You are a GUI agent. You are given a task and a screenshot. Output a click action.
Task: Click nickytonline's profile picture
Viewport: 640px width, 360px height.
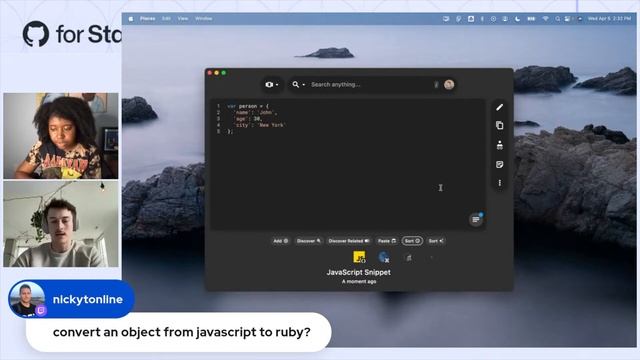tap(27, 299)
